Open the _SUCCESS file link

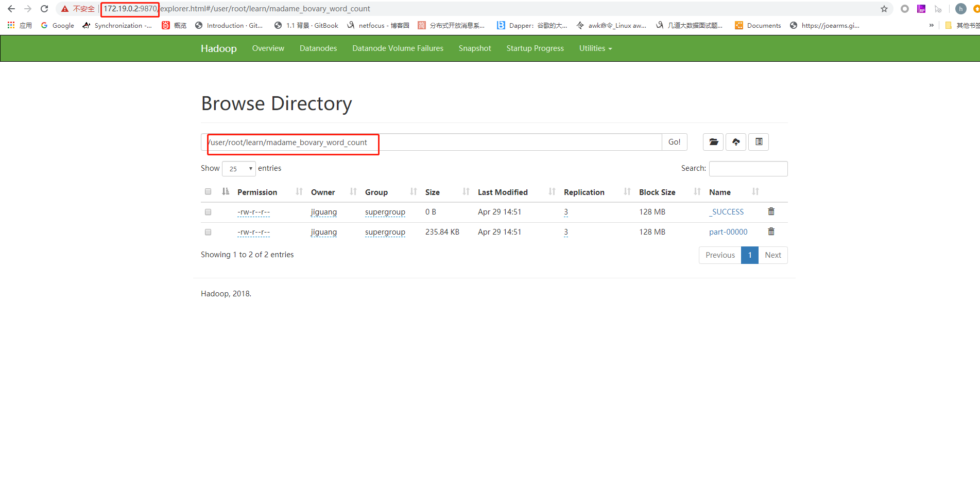pyautogui.click(x=726, y=211)
